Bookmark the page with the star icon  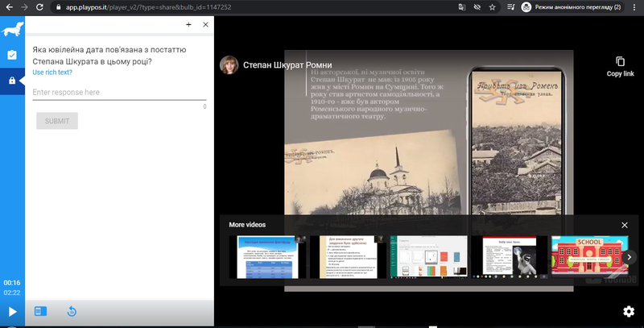point(492,6)
